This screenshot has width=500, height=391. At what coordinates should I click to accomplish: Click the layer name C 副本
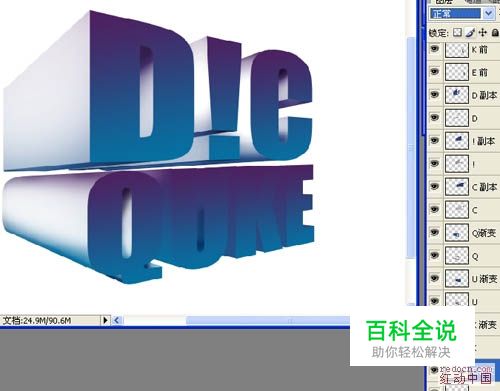click(x=485, y=187)
